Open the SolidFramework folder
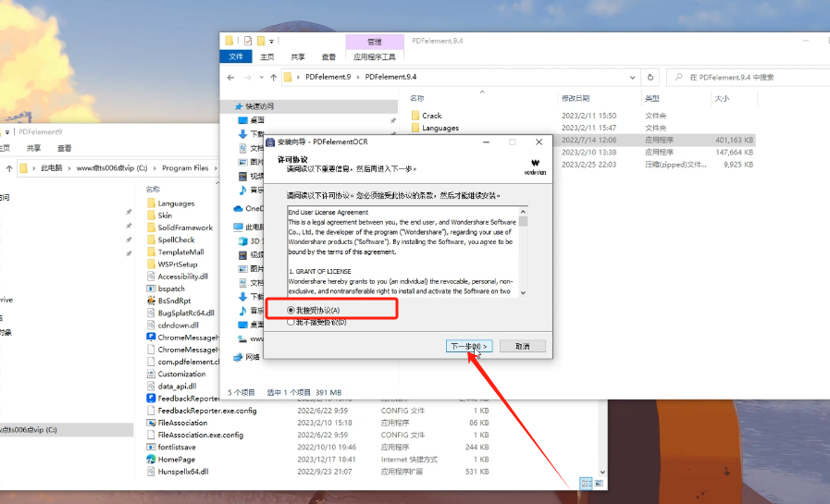The height and width of the screenshot is (504, 830). (x=185, y=227)
